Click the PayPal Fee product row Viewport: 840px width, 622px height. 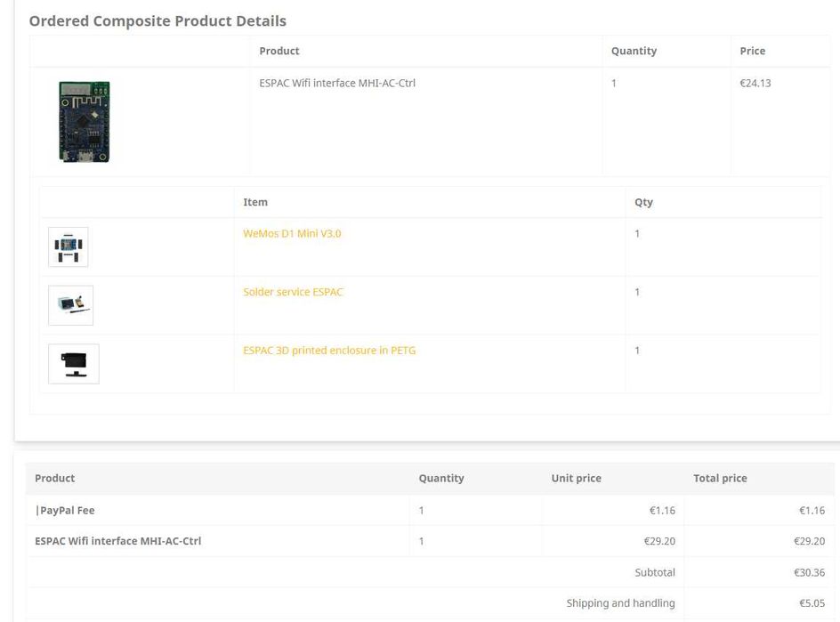tap(430, 510)
